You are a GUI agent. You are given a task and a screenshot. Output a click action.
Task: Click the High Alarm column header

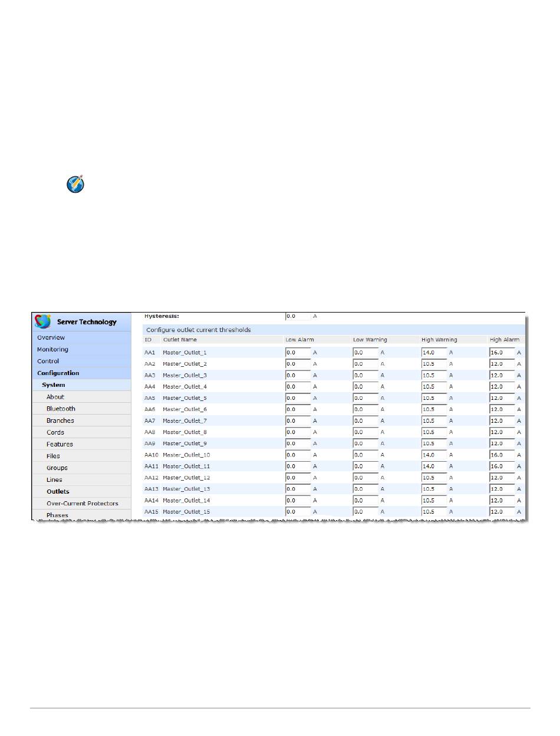505,340
